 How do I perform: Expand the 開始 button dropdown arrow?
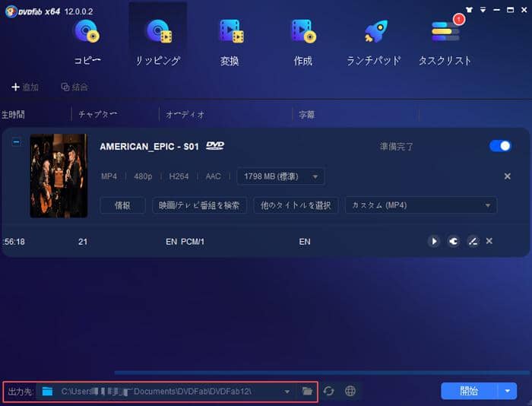point(507,391)
